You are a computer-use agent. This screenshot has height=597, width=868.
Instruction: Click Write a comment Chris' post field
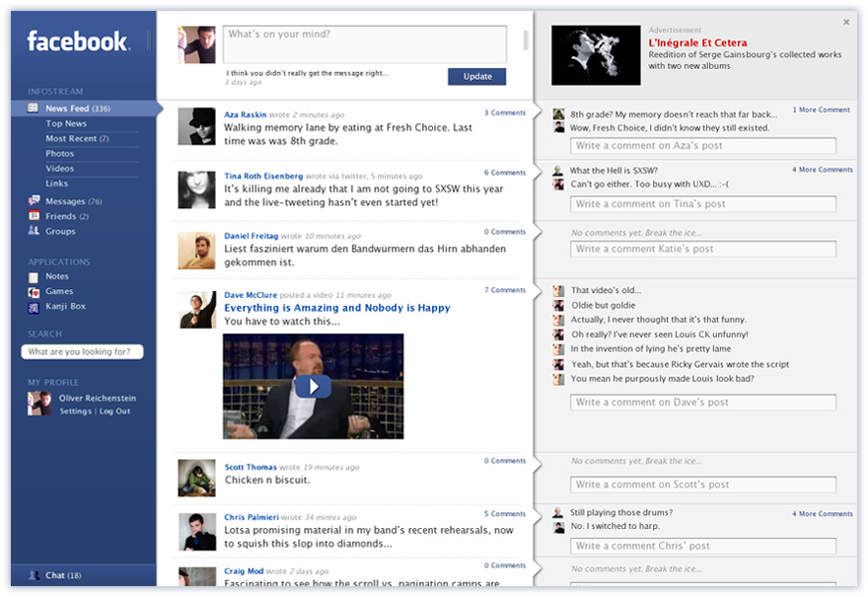703,546
